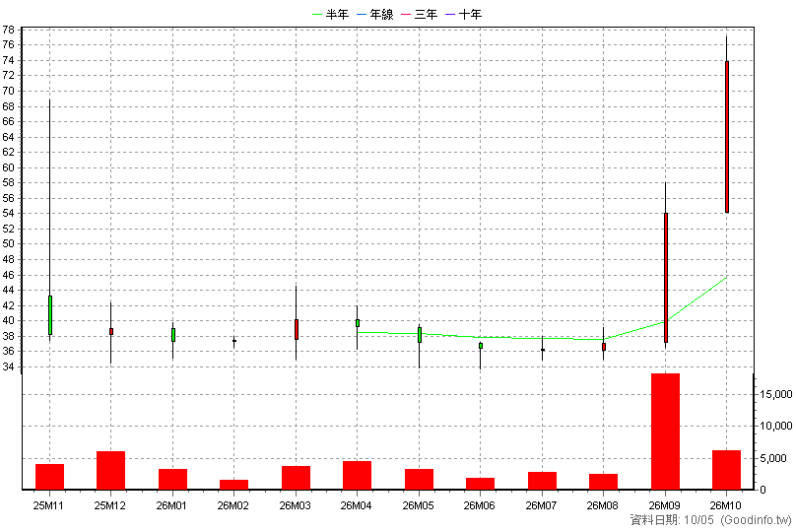Image resolution: width=796 pixels, height=532 pixels.
Task: Click the 半年 legend entry
Action: (x=330, y=14)
